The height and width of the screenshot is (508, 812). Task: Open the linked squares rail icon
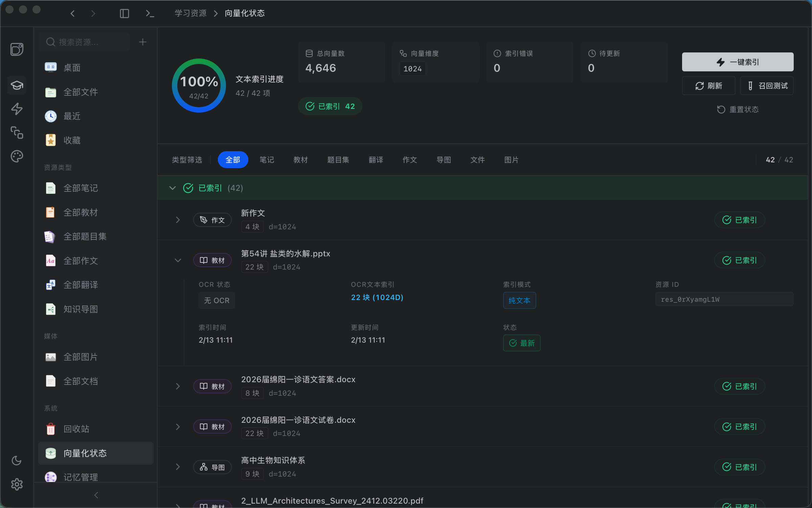click(x=17, y=133)
